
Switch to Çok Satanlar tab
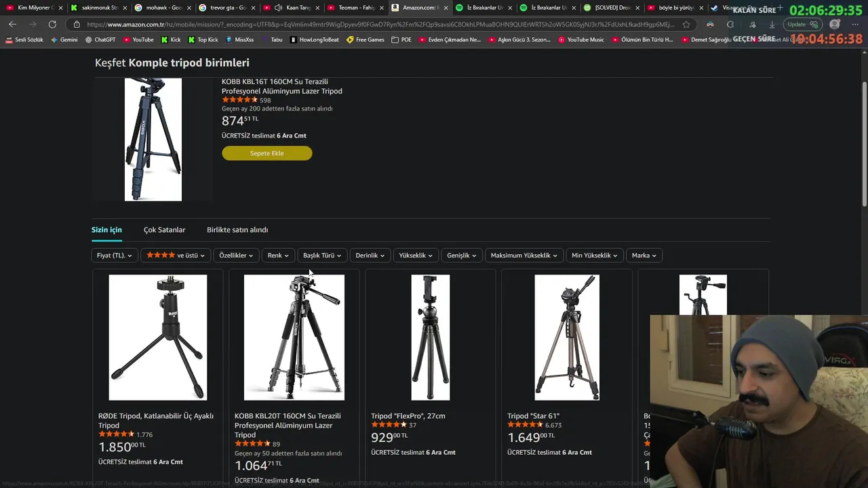coord(164,230)
